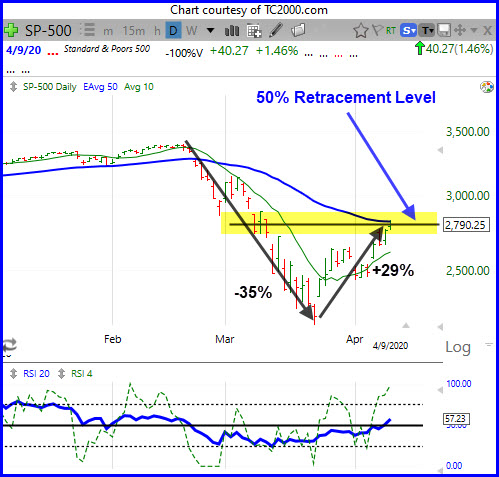Screen dimensions: 499x477
Task: Click the 100.00 RSI scale label
Action: [x=459, y=384]
